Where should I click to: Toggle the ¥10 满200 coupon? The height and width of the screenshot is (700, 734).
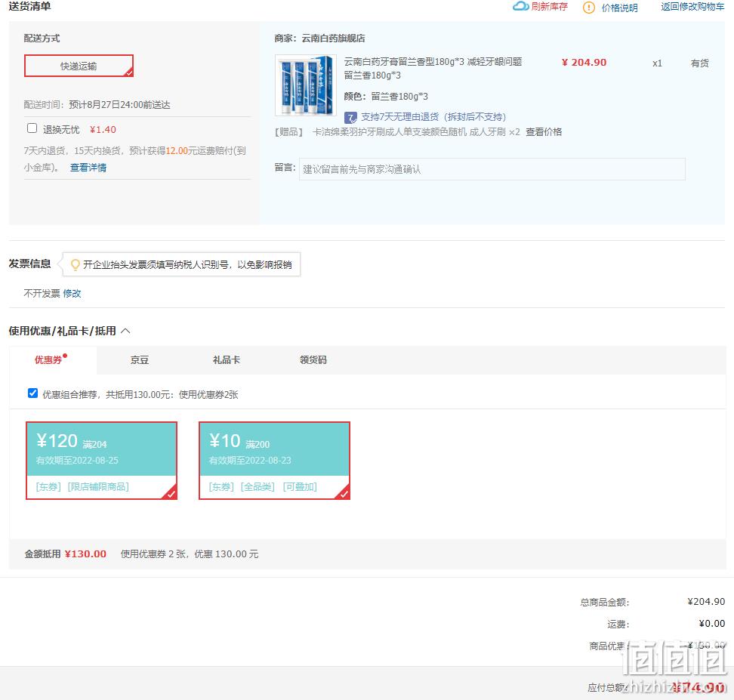coord(274,461)
